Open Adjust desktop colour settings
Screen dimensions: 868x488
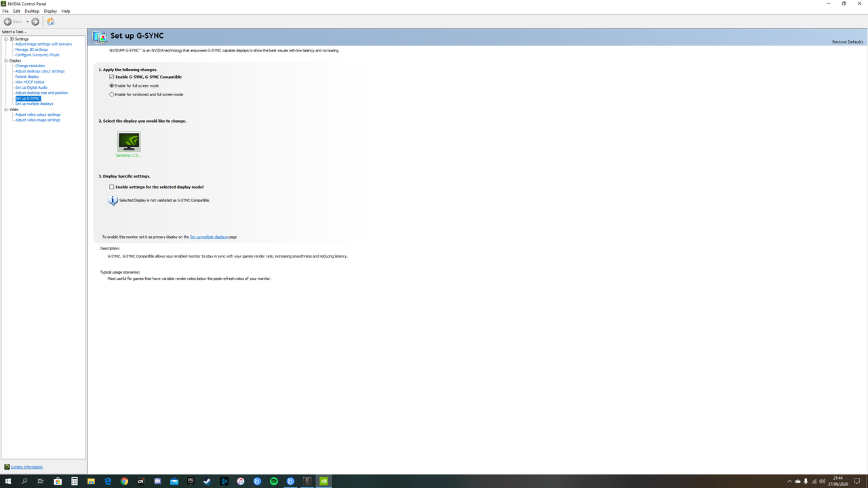[x=40, y=71]
